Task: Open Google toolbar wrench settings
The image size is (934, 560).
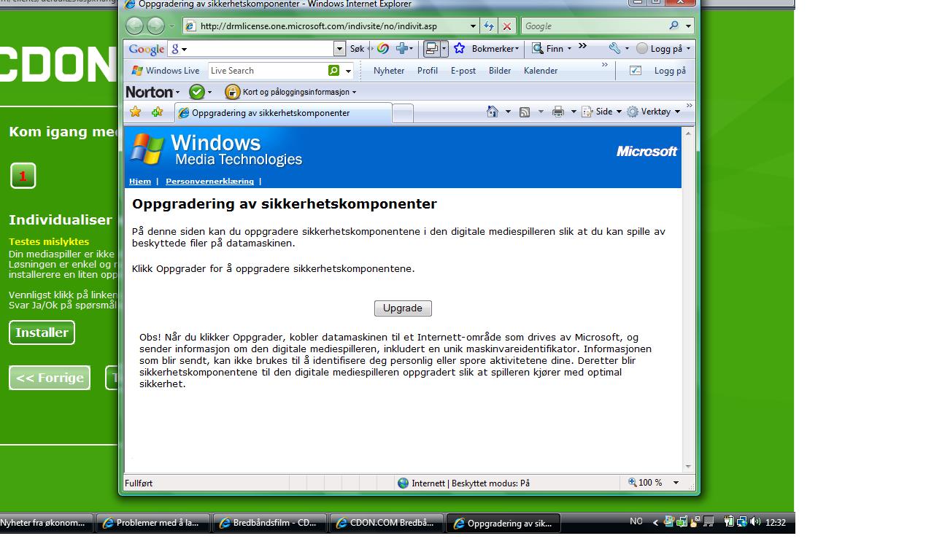Action: [x=615, y=49]
